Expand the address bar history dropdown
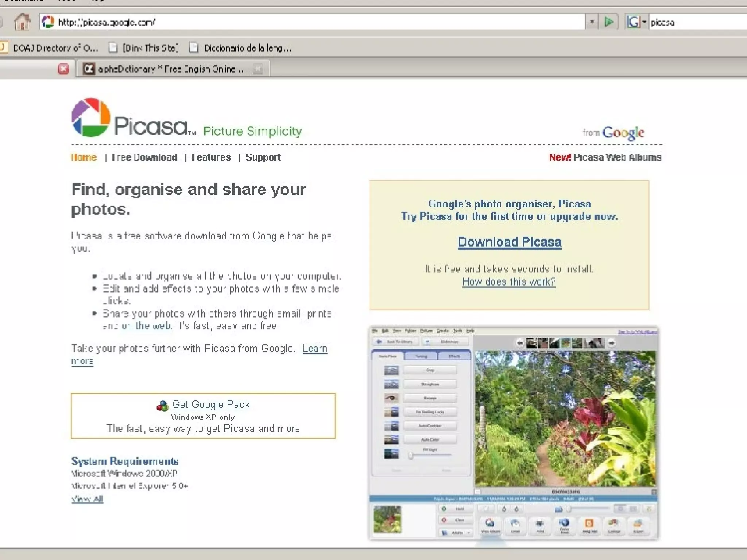 pos(591,22)
